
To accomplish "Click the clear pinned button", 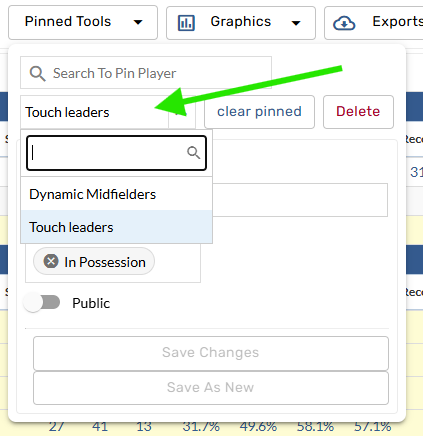I will (x=259, y=112).
